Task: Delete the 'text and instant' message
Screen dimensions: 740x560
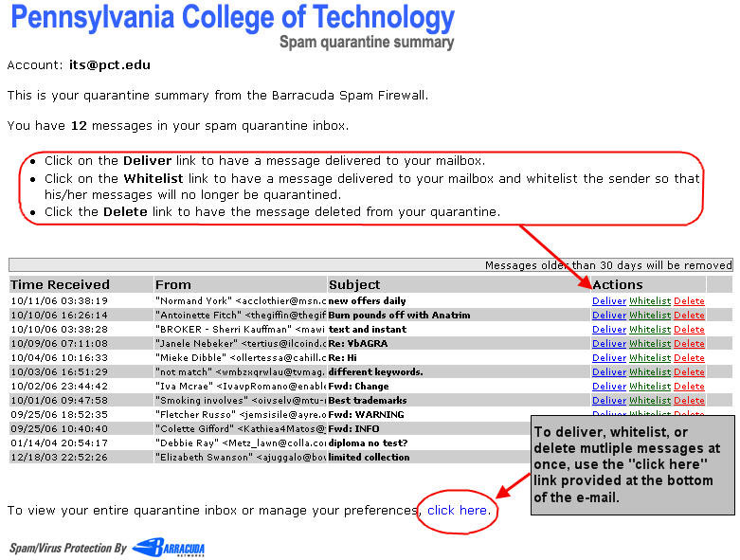Action: coord(689,330)
